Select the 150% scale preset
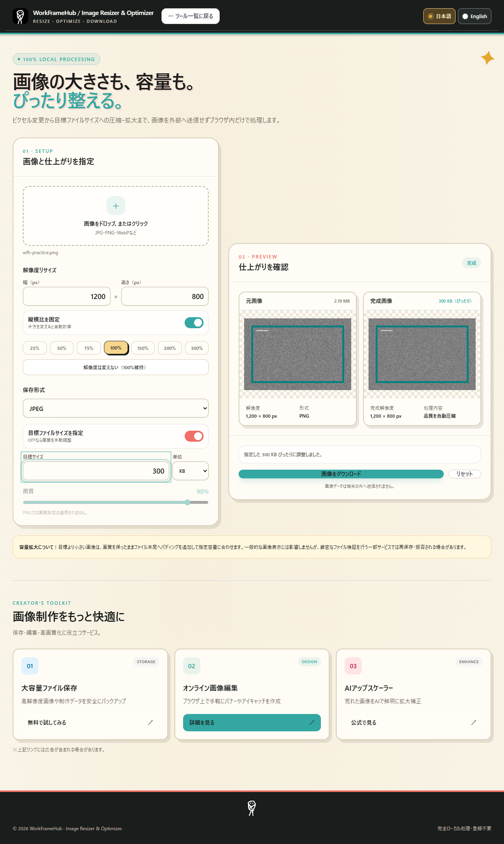 [143, 348]
